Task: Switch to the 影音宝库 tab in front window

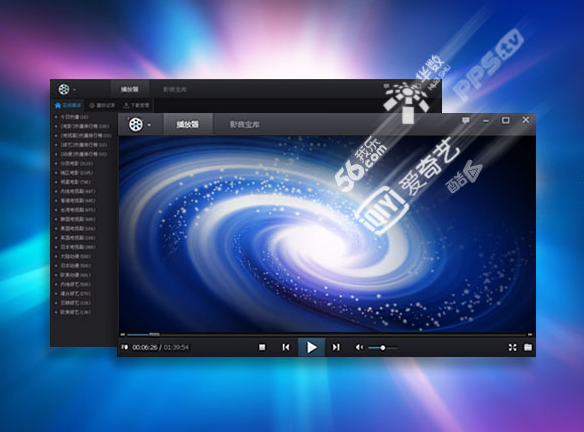Action: click(244, 124)
